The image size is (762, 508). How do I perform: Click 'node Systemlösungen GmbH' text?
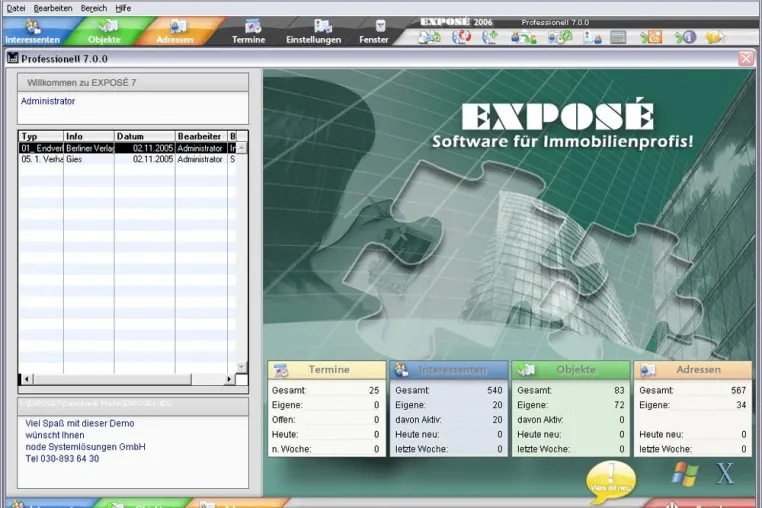pos(86,447)
